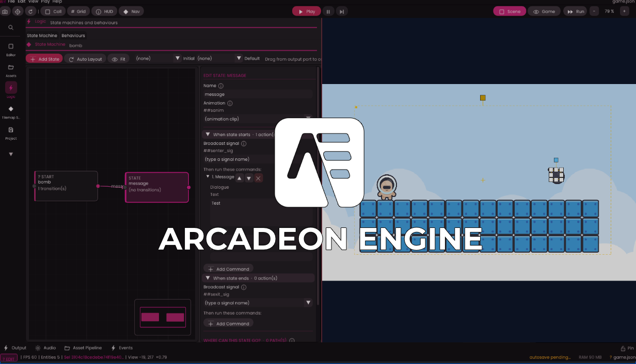Open the Assets sidebar panel
The width and height of the screenshot is (636, 364).
(x=11, y=71)
